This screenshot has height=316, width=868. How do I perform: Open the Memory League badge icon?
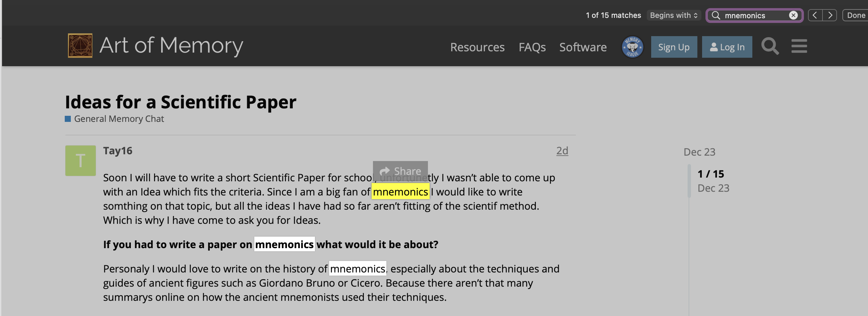click(x=632, y=47)
